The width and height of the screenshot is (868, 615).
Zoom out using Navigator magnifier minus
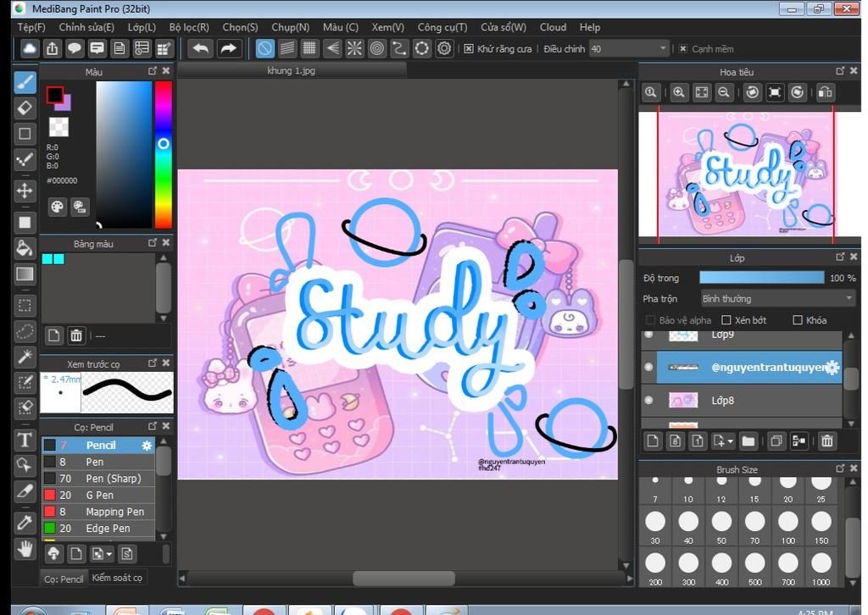pos(724,93)
